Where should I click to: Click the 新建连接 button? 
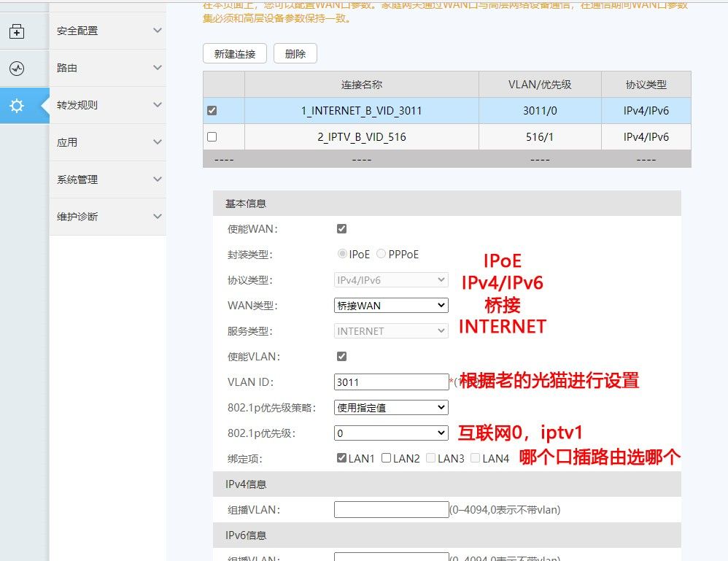pos(234,53)
